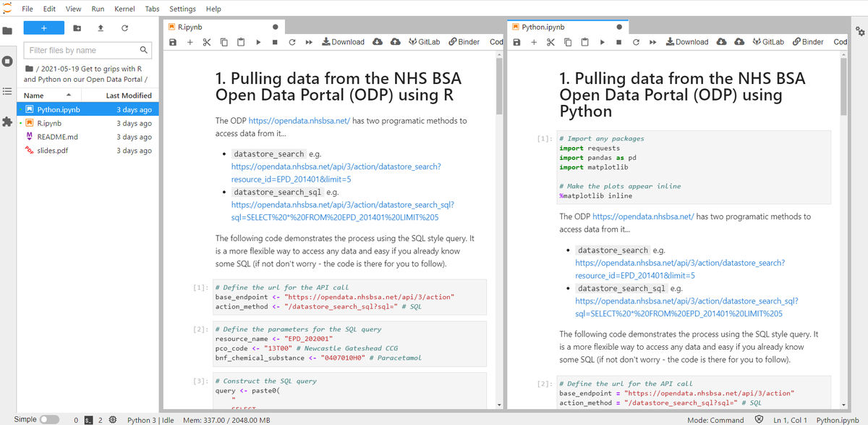This screenshot has width=868, height=425.
Task: Open the Extension Manager puzzle icon
Action: tap(7, 122)
